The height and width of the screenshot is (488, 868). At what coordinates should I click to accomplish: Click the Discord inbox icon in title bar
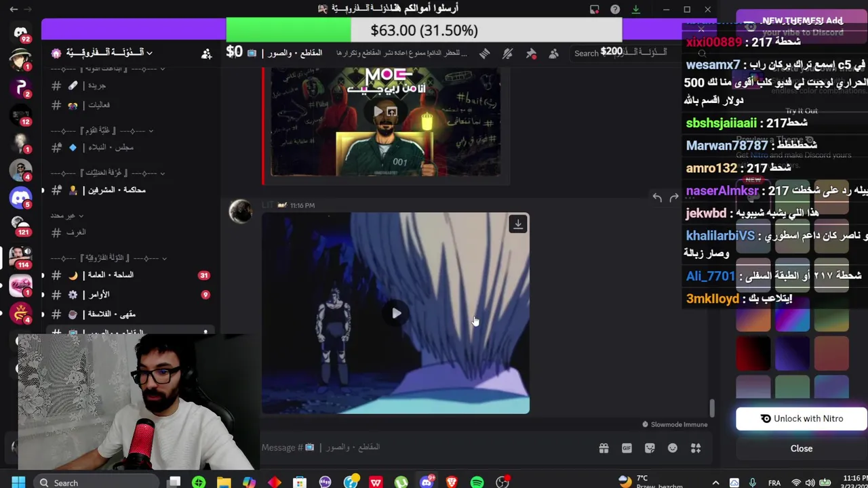[x=594, y=9]
